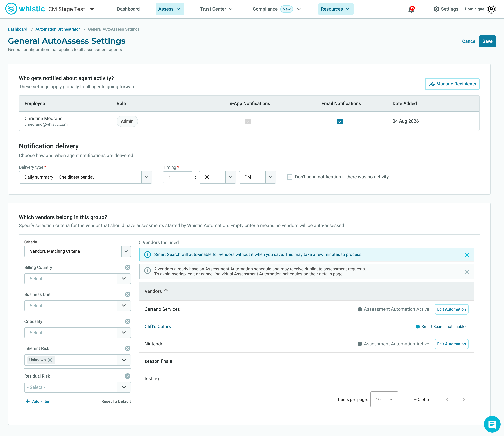Navigate to Automation Orchestrator breadcrumb

(58, 29)
